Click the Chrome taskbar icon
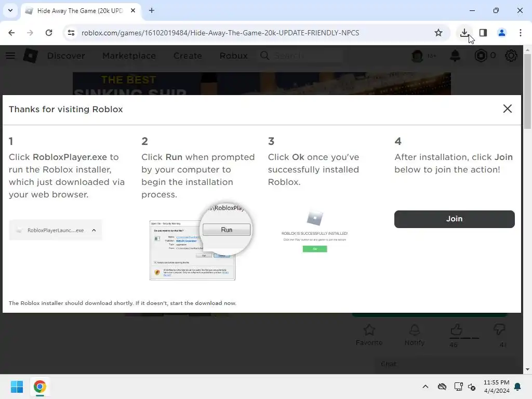The width and height of the screenshot is (532, 399). click(39, 387)
